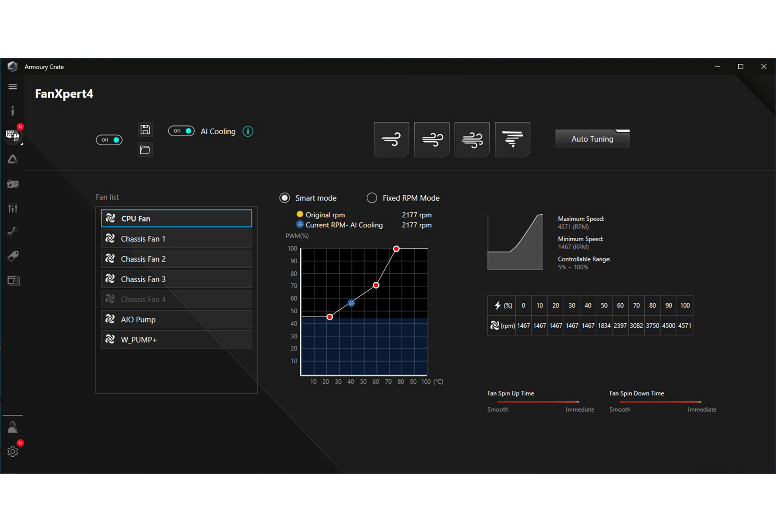Open the Home info icon in sidebar
Screen dimensions: 776x532
13,111
